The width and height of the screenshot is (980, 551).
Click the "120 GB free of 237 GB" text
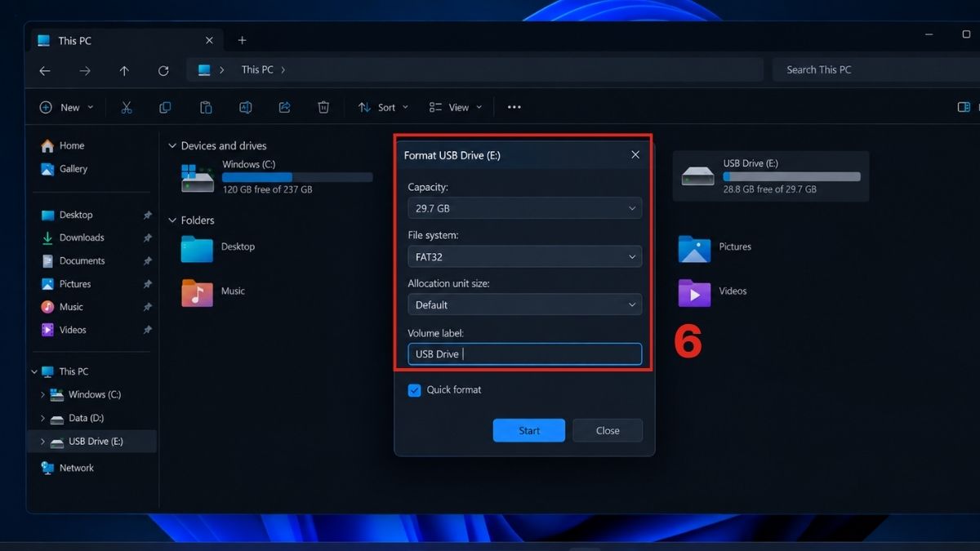(267, 189)
